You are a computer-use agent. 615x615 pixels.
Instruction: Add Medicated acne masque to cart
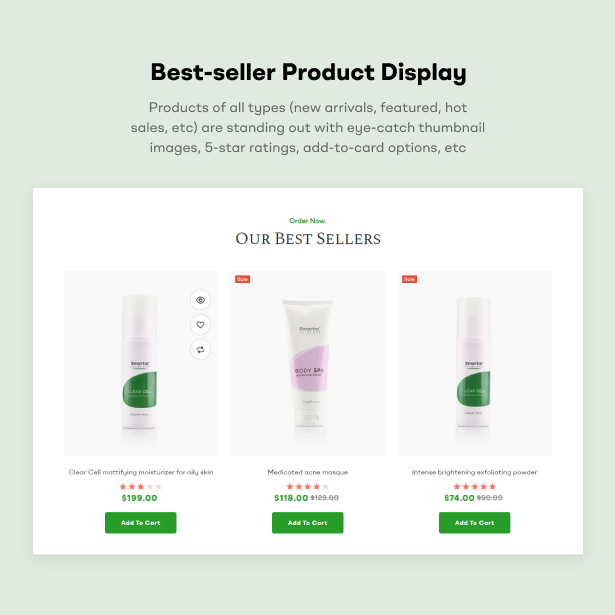coord(308,522)
